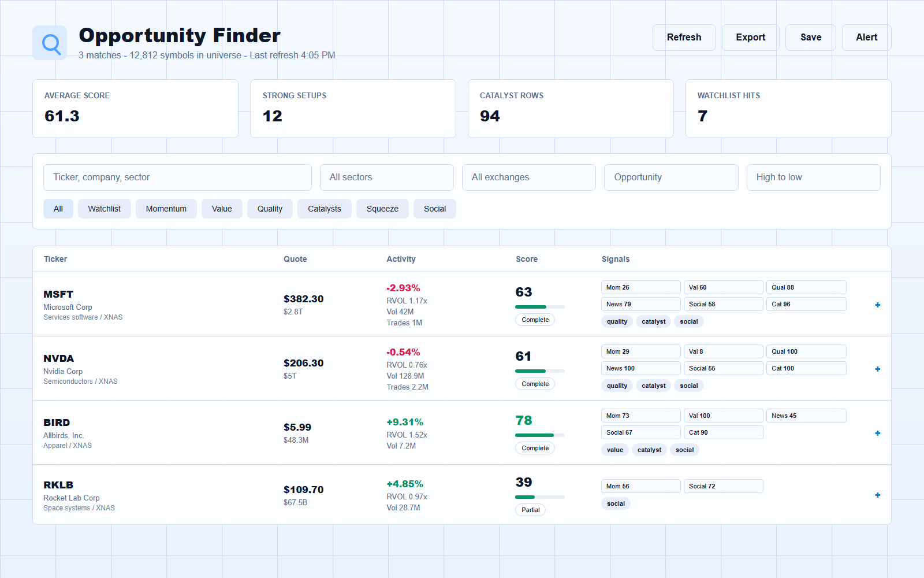Switch to the Momentum filter
This screenshot has height=578, width=924.
pos(166,209)
